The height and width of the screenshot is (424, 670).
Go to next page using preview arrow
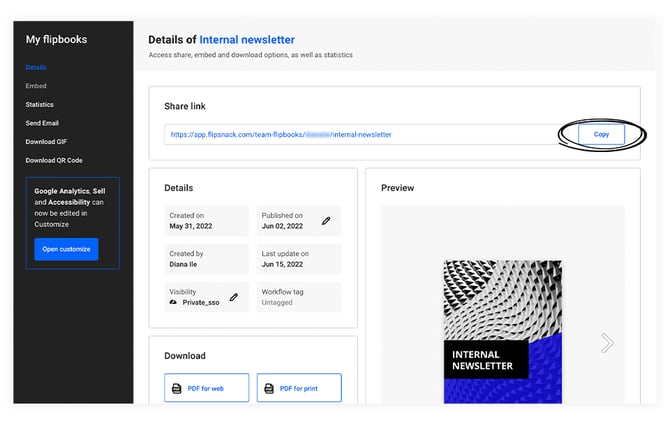(x=606, y=343)
